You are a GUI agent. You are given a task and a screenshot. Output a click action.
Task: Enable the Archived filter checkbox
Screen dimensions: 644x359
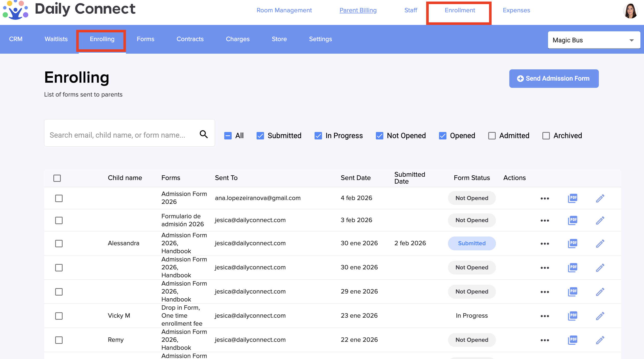[546, 136]
